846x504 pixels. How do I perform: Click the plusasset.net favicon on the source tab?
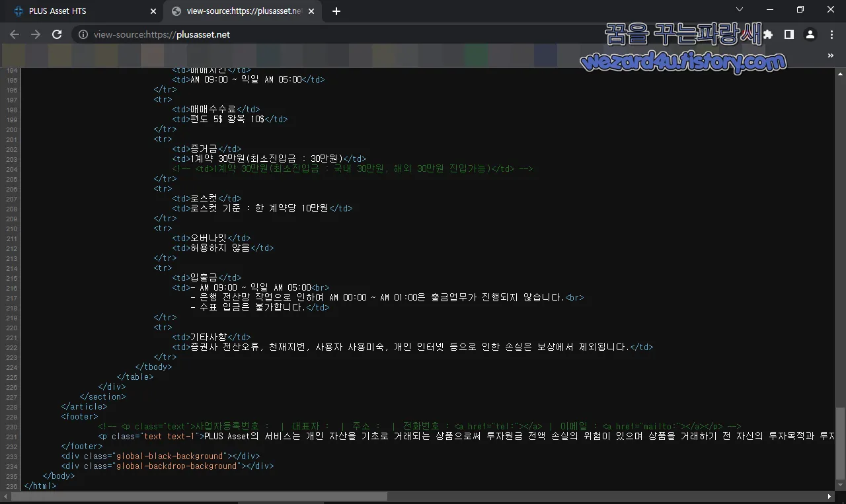[x=174, y=11]
